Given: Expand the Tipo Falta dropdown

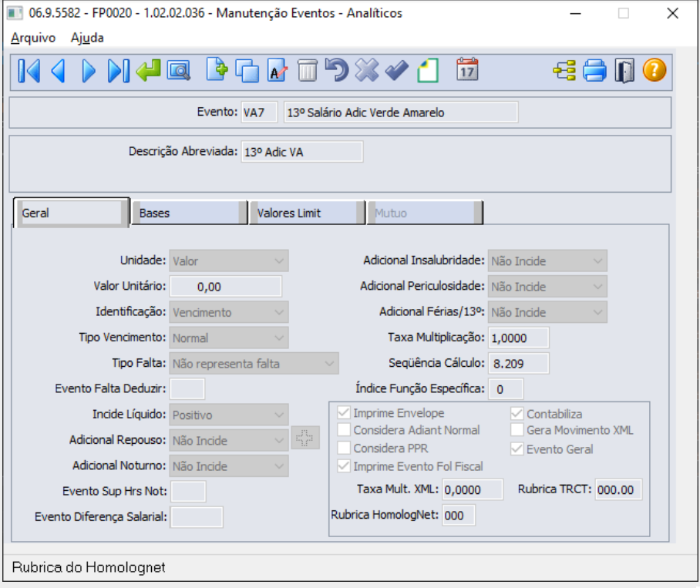Looking at the screenshot, I should pyautogui.click(x=254, y=363).
